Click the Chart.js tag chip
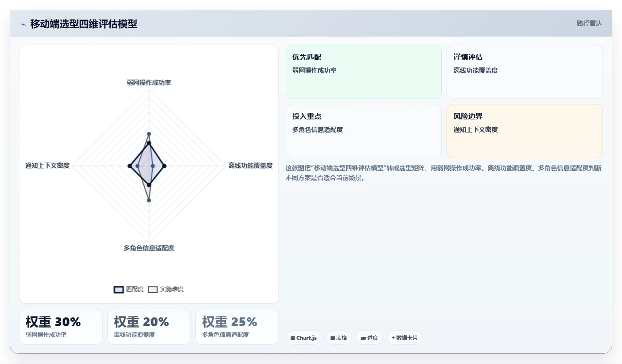The height and width of the screenshot is (364, 622). tap(304, 338)
